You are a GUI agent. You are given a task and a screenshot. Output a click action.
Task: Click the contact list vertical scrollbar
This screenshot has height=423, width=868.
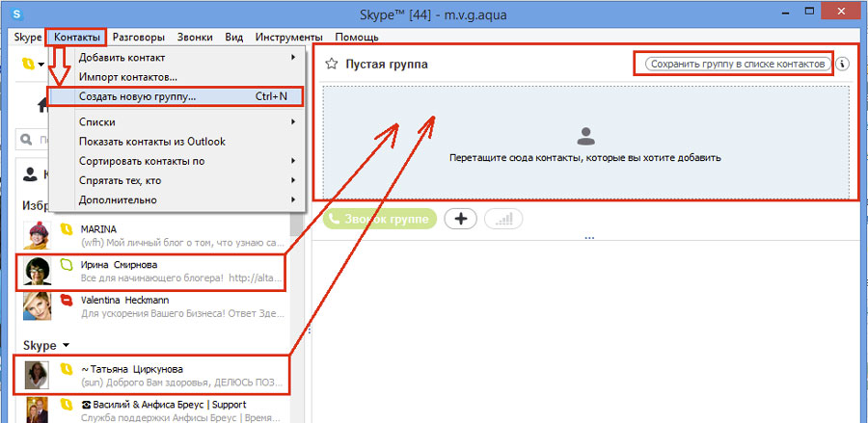click(297, 289)
